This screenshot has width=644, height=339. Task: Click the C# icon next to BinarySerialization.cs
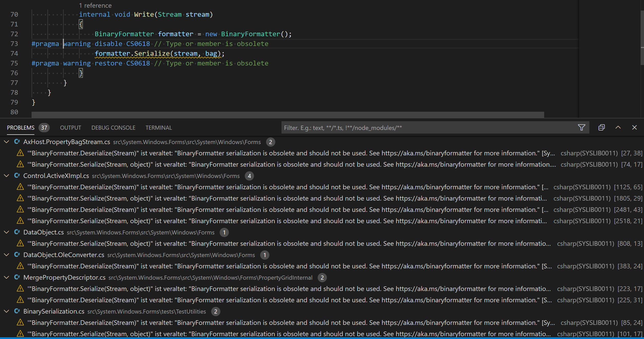pyautogui.click(x=17, y=311)
